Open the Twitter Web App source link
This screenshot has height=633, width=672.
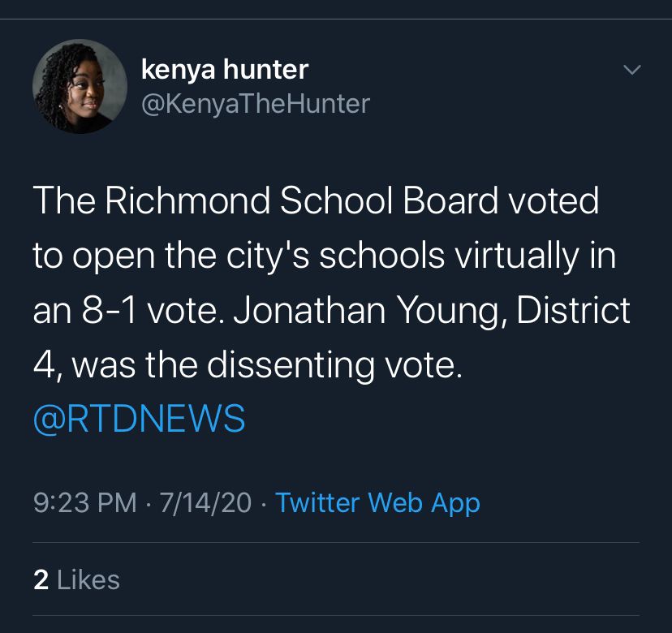[378, 503]
